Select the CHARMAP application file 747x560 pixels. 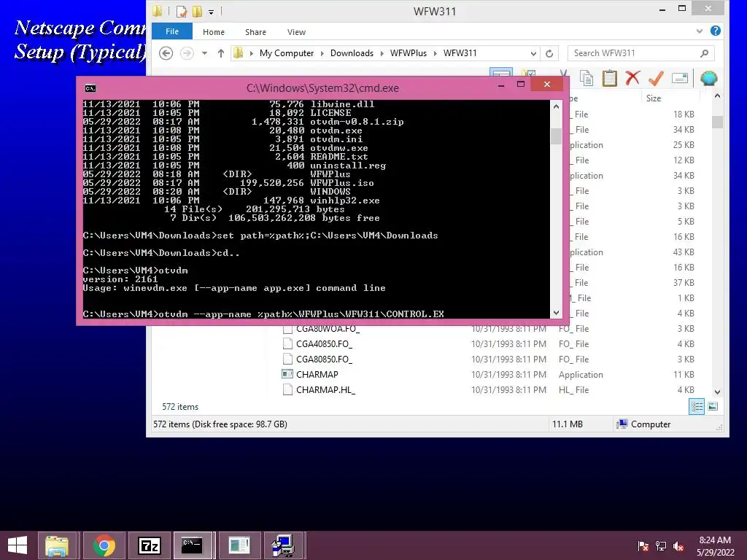coord(317,374)
